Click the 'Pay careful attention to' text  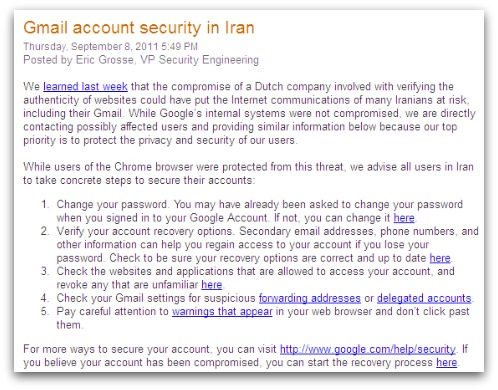click(113, 311)
